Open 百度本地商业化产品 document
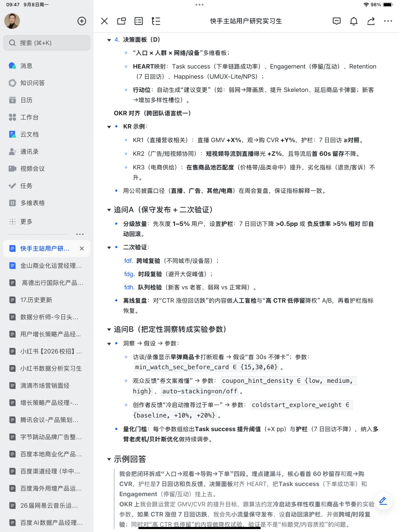Image resolution: width=399 pixels, height=532 pixels. (47, 454)
